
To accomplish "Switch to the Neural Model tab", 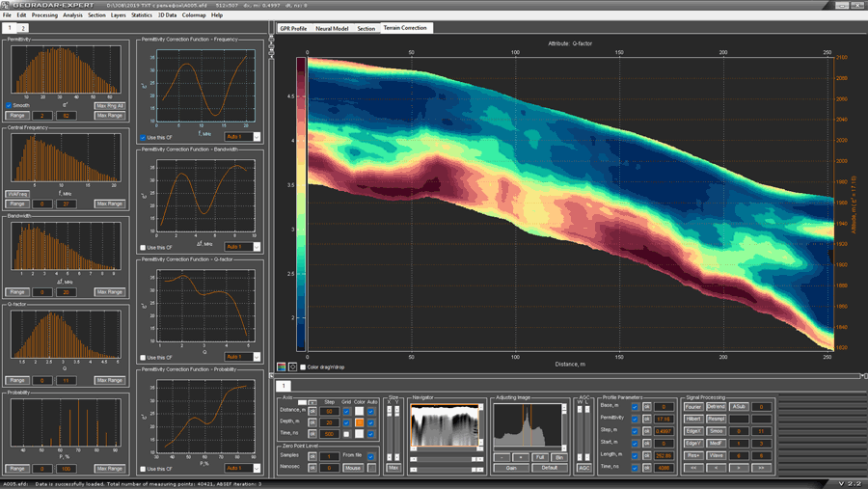I will (332, 29).
